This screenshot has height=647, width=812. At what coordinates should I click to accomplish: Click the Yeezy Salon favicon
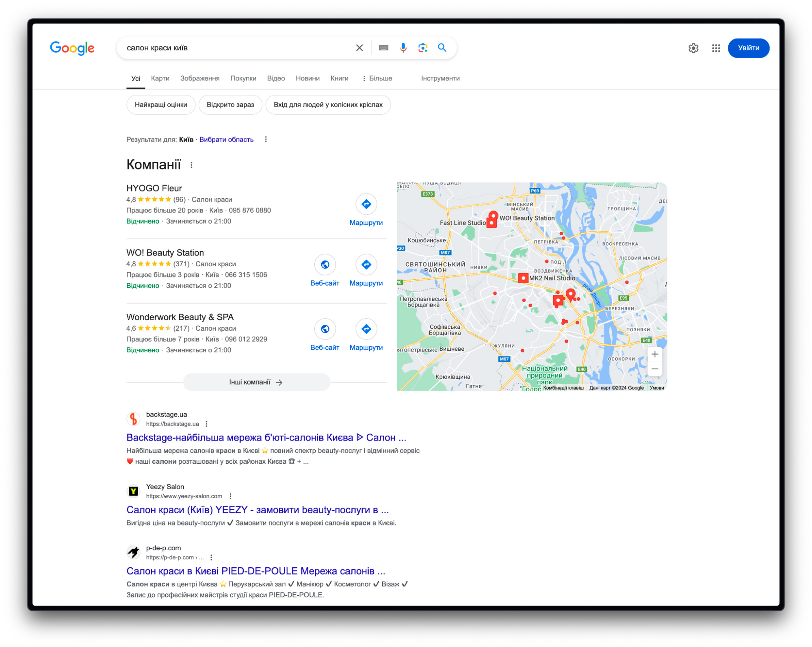133,491
